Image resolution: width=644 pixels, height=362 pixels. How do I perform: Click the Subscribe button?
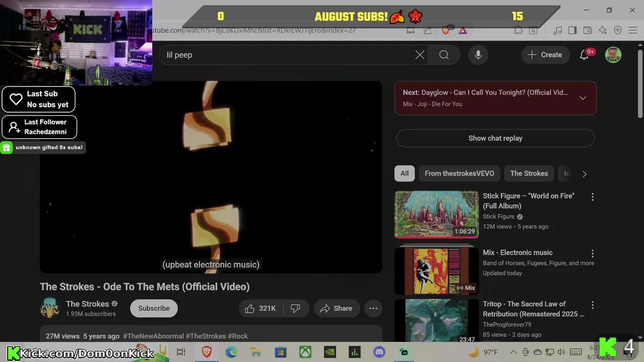coord(154,308)
